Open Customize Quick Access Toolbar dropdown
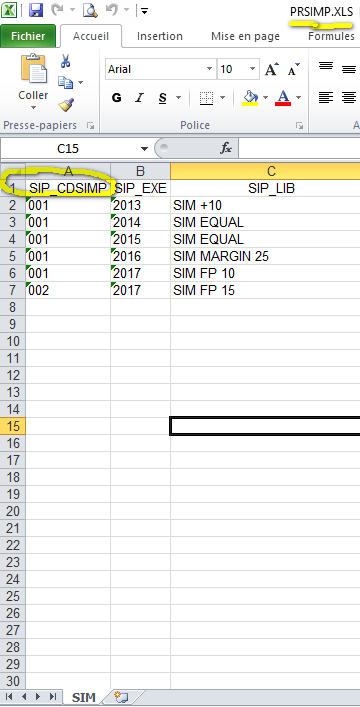The height and width of the screenshot is (707, 360). click(x=144, y=10)
